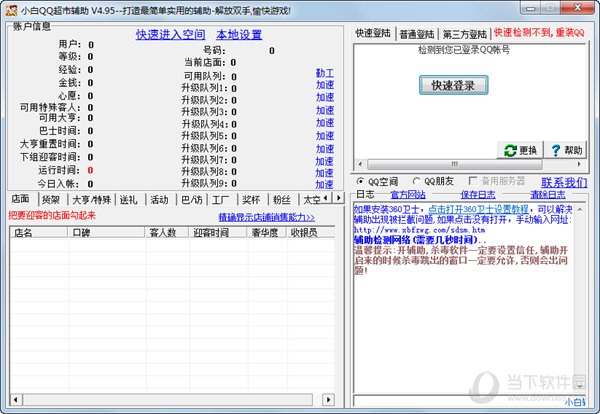Open the 帮助 help button
Viewport: 600px width, 414px height.
coord(566,150)
